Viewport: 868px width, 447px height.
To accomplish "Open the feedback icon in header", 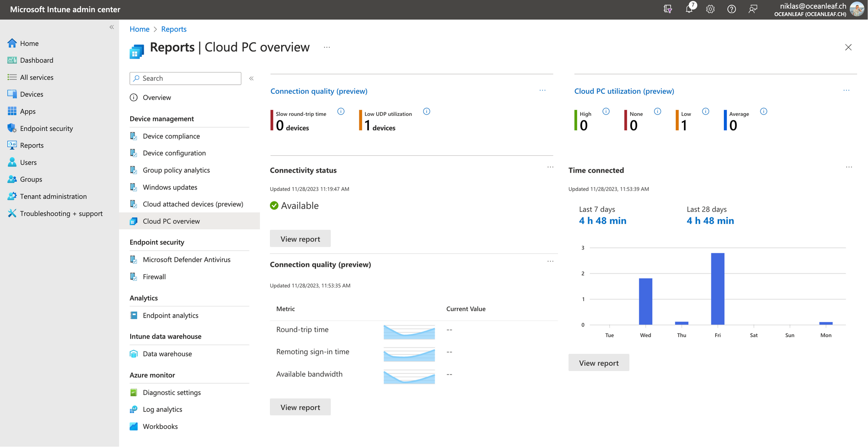I will pyautogui.click(x=753, y=9).
